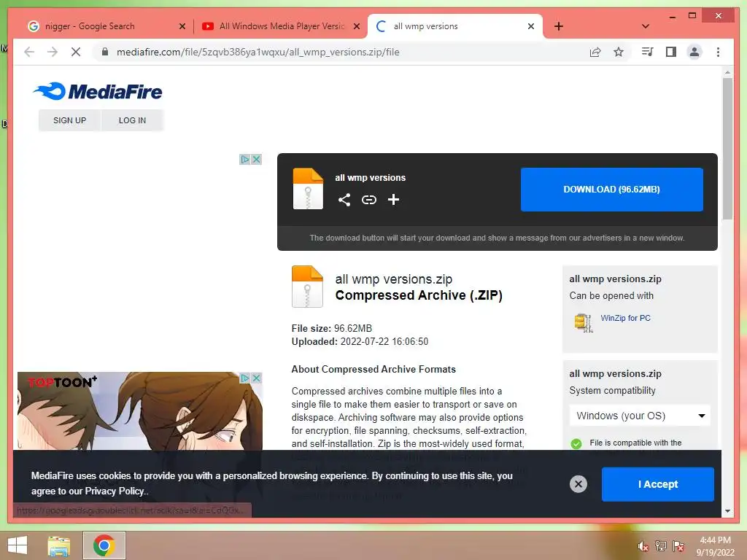Switch to All Windows Media Player Versions tab
Image resolution: width=747 pixels, height=560 pixels.
tap(282, 26)
